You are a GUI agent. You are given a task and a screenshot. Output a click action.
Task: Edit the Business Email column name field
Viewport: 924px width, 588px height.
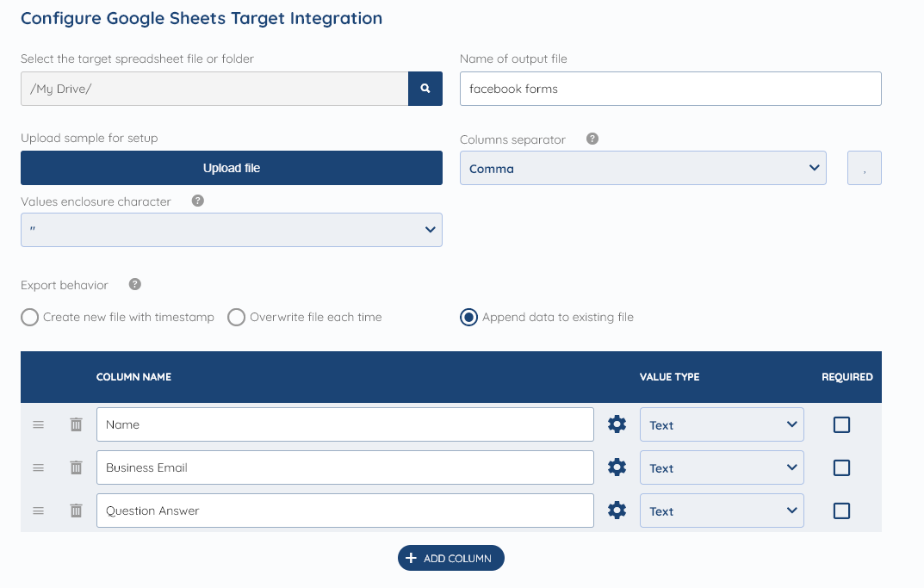[x=345, y=467]
